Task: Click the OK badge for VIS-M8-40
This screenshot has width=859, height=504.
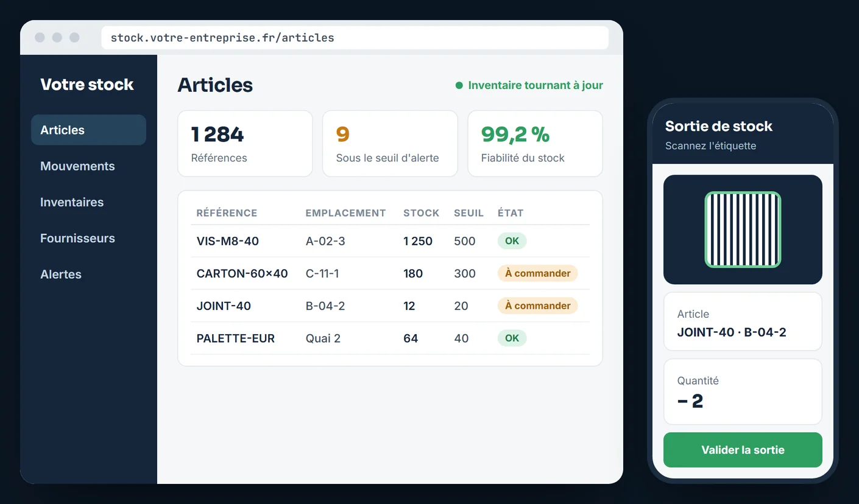Action: [x=512, y=241]
